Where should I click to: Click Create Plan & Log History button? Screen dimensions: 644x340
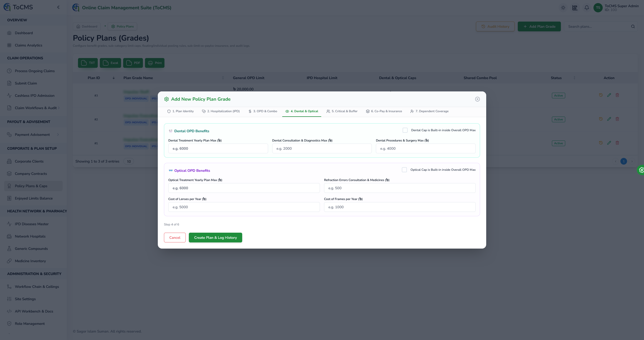click(216, 238)
